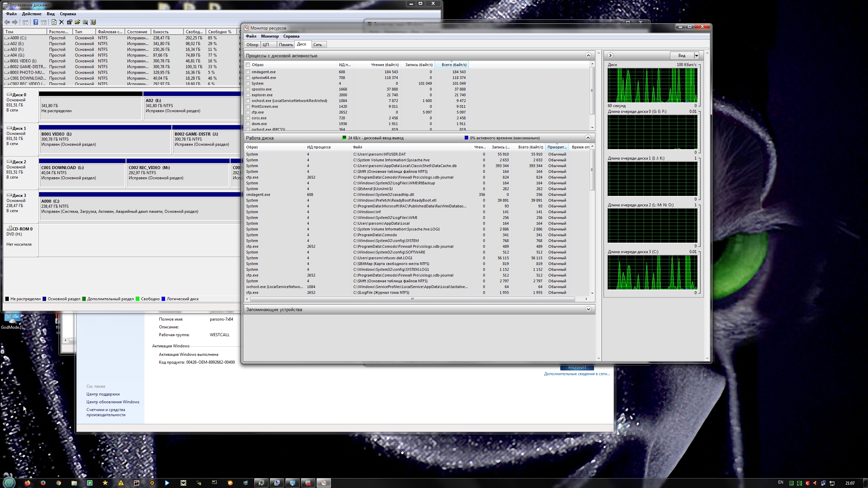Toggle the select-all checkbox beside Образ header

pos(248,65)
